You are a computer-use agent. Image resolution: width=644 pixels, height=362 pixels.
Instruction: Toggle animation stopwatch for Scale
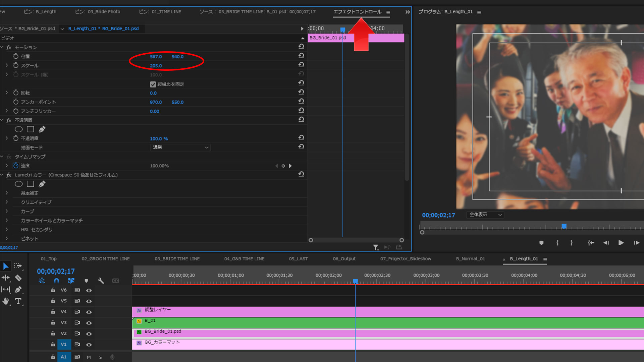click(x=16, y=65)
